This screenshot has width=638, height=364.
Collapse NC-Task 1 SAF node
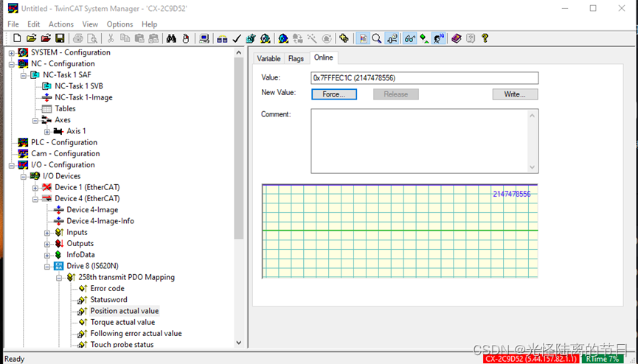tap(24, 75)
